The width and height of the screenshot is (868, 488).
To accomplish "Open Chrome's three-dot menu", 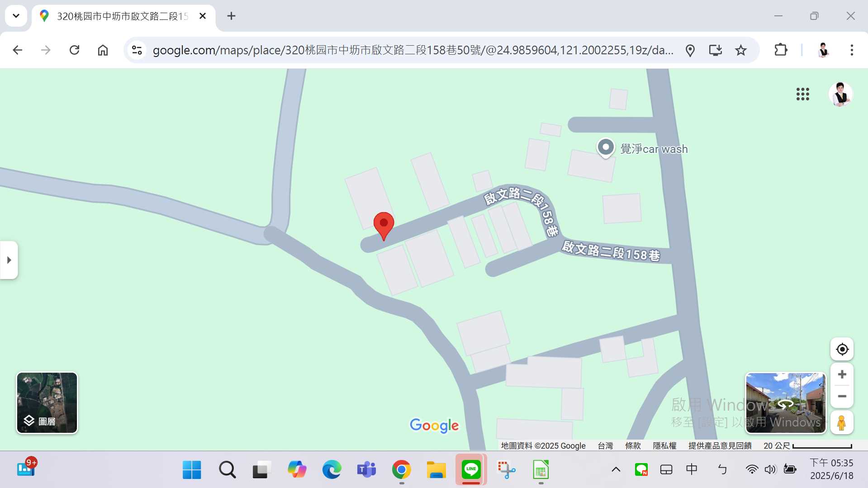I will pyautogui.click(x=852, y=50).
